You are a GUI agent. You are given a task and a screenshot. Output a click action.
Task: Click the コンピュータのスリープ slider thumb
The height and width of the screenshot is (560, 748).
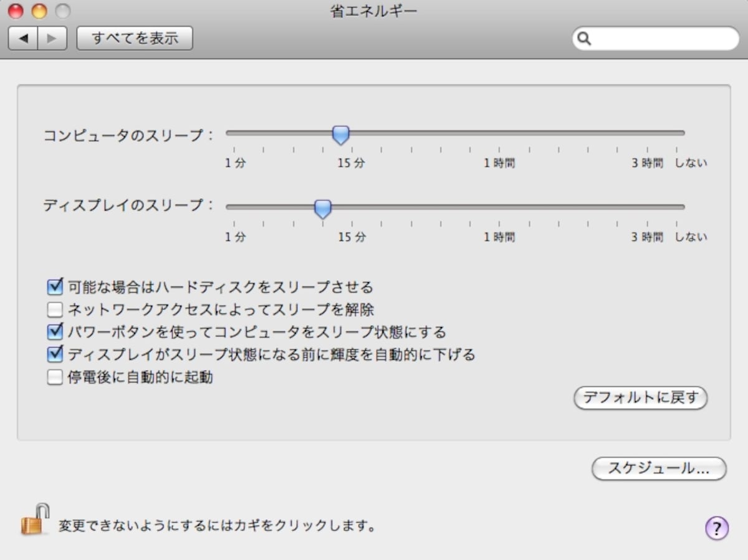340,135
